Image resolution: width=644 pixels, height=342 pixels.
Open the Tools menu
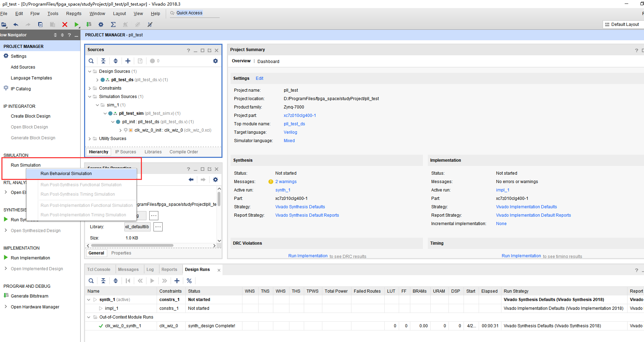[53, 14]
